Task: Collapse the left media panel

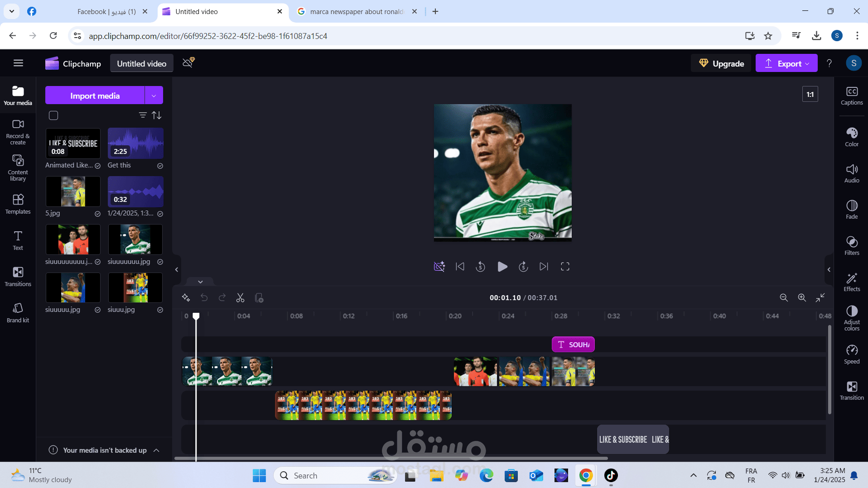Action: 177,270
